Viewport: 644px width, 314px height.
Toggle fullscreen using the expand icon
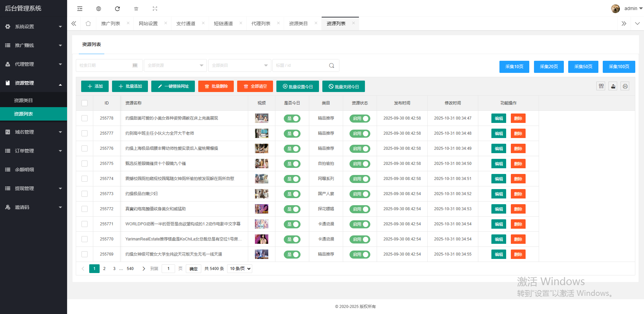coord(155,9)
